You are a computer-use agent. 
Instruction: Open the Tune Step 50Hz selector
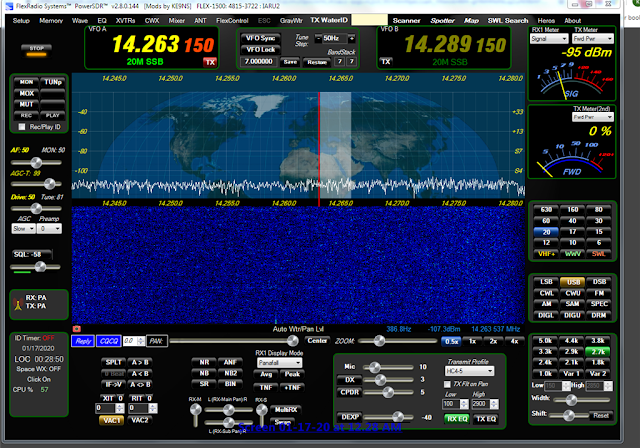pos(334,38)
